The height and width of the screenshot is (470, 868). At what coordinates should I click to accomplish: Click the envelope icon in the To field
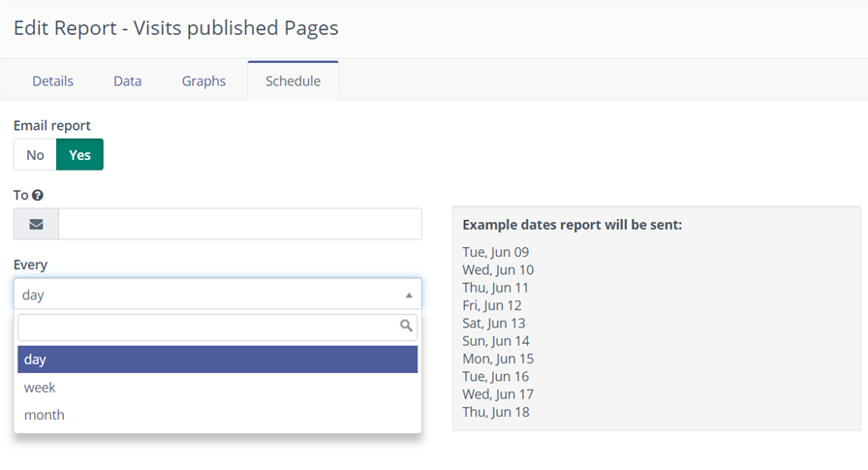point(36,224)
